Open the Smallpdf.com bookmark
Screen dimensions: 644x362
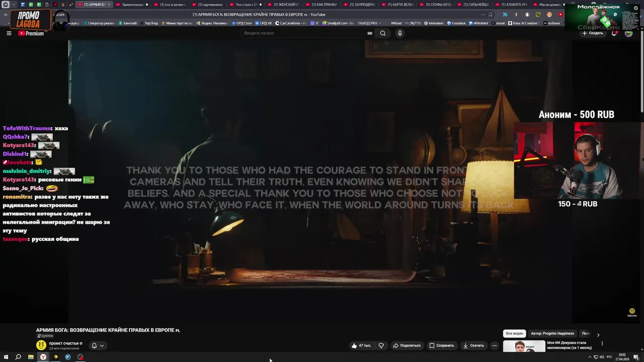[338, 23]
